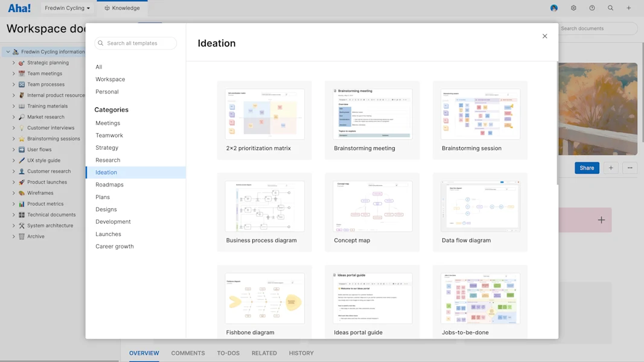Expand the Team meetings folder
Image resolution: width=644 pixels, height=362 pixels.
point(13,74)
